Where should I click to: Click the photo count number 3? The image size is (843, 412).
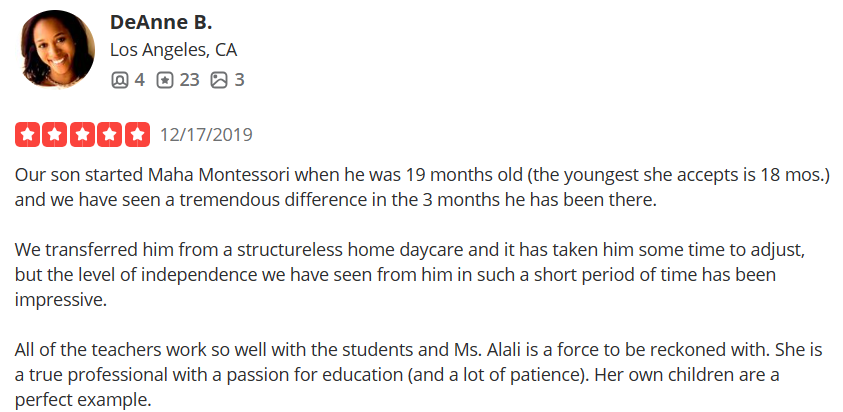pos(239,80)
